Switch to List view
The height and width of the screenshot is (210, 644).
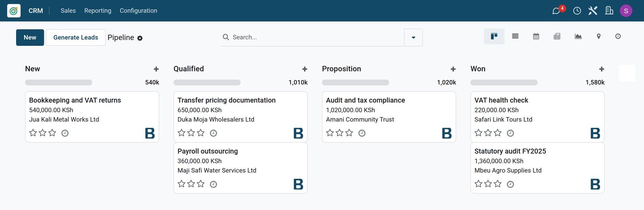tap(515, 37)
